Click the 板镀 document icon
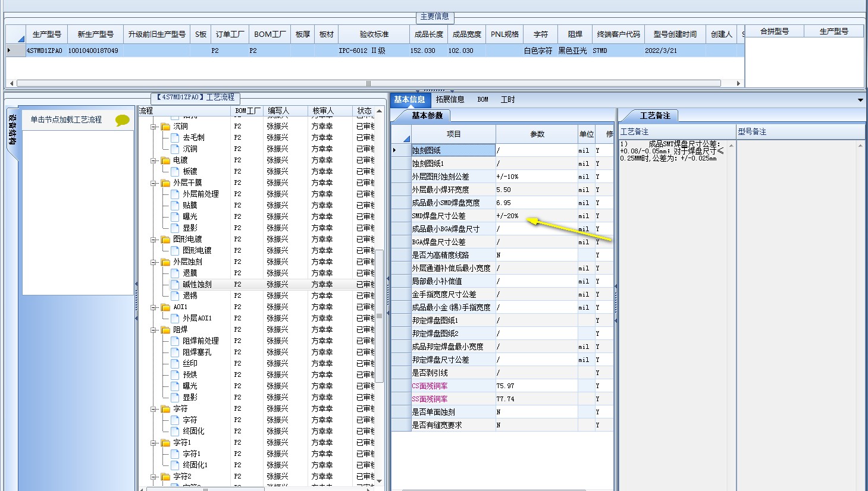This screenshot has height=491, width=868. click(x=175, y=171)
